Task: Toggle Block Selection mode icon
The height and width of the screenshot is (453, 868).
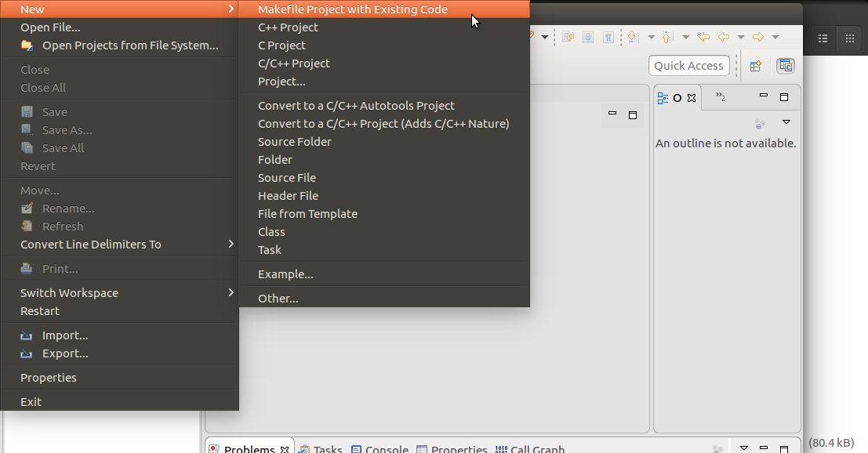Action: pos(588,37)
